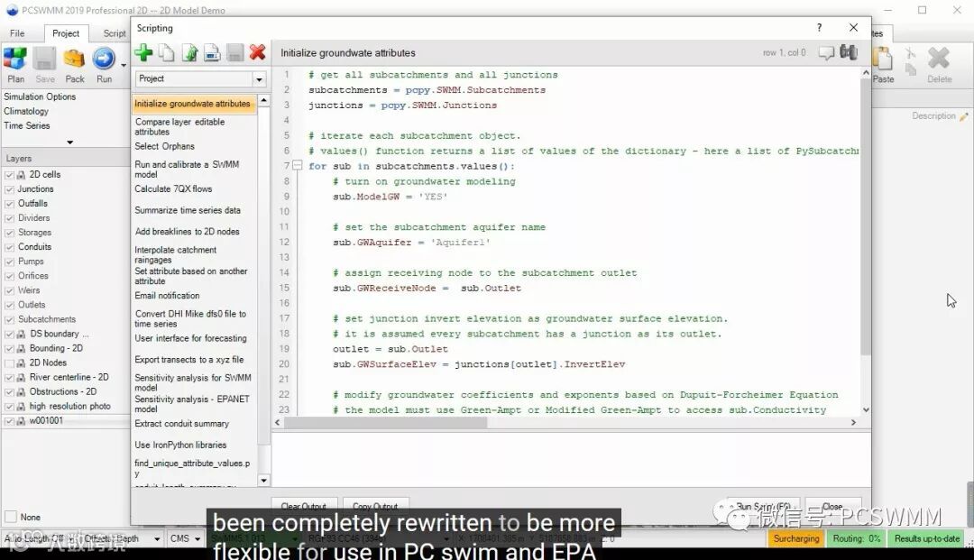Click code editor scroll right arrow
Image resolution: width=974 pixels, height=560 pixels.
853,422
